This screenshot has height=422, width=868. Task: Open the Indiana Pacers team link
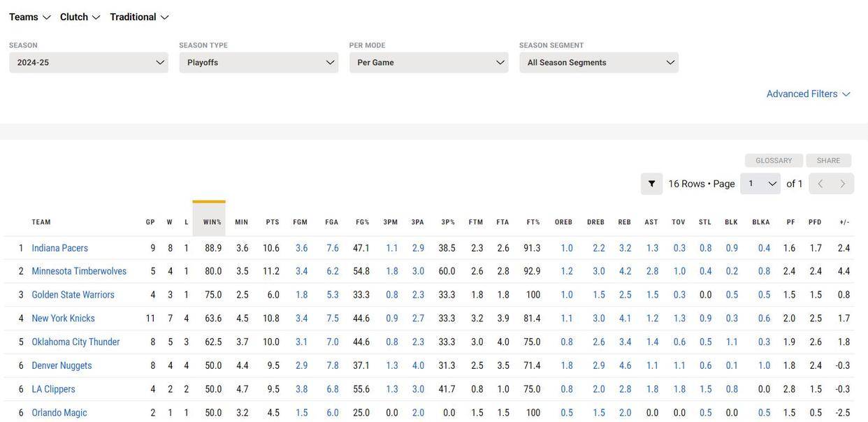tap(60, 248)
